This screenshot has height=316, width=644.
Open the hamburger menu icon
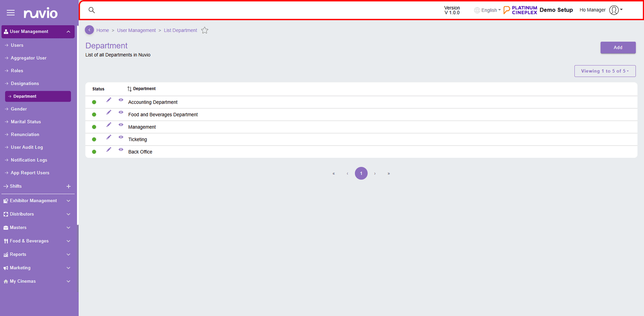point(11,13)
